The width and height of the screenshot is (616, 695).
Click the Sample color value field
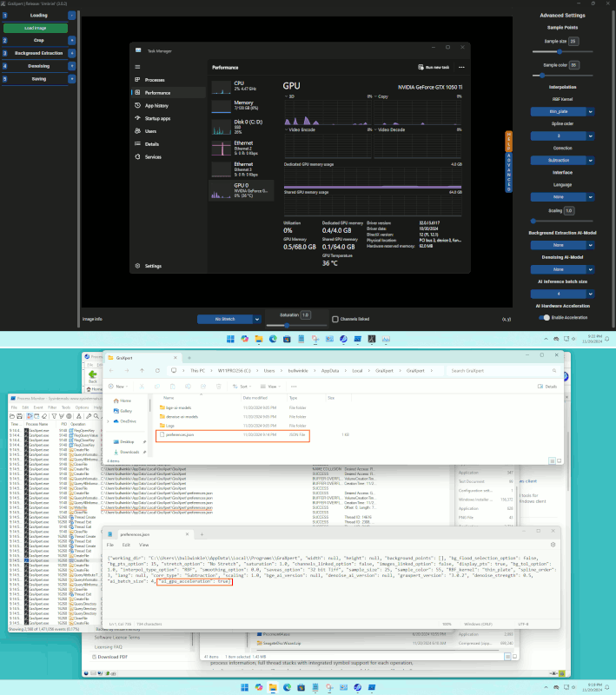click(x=574, y=65)
